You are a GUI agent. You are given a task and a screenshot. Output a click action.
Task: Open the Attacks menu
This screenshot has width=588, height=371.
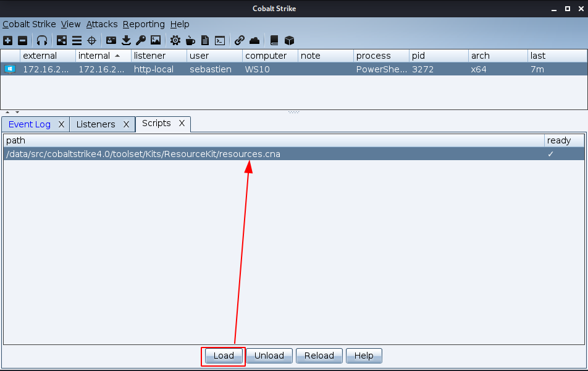point(102,24)
